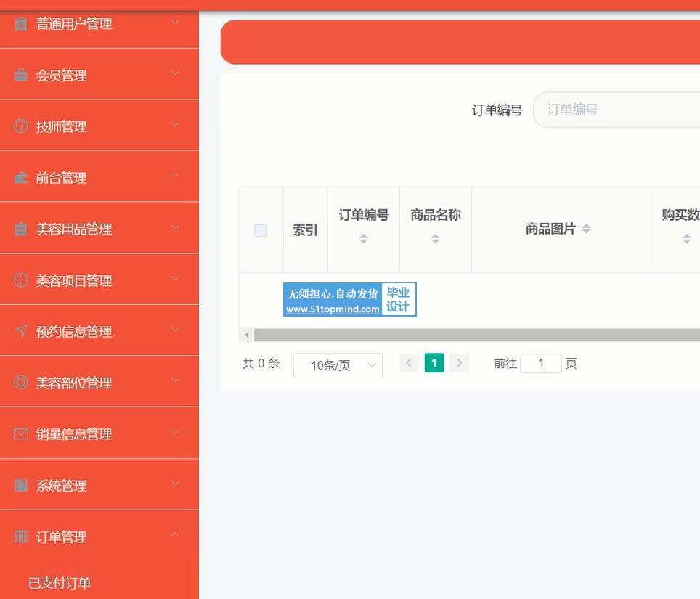This screenshot has width=700, height=599.
Task: Click the 订单编号 search label
Action: 497,110
